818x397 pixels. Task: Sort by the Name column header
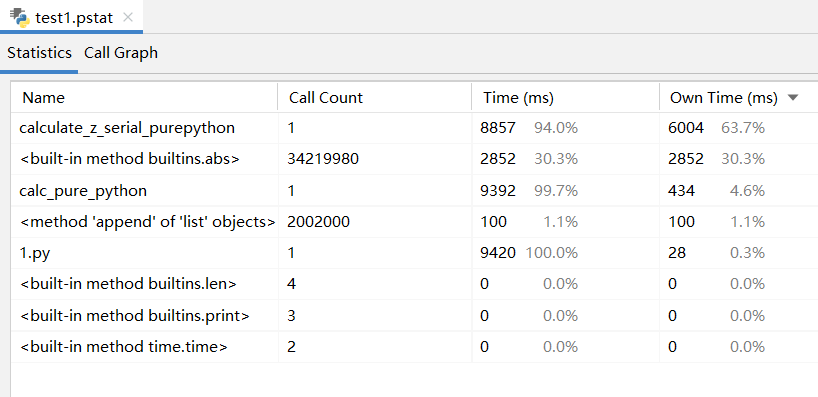click(145, 98)
